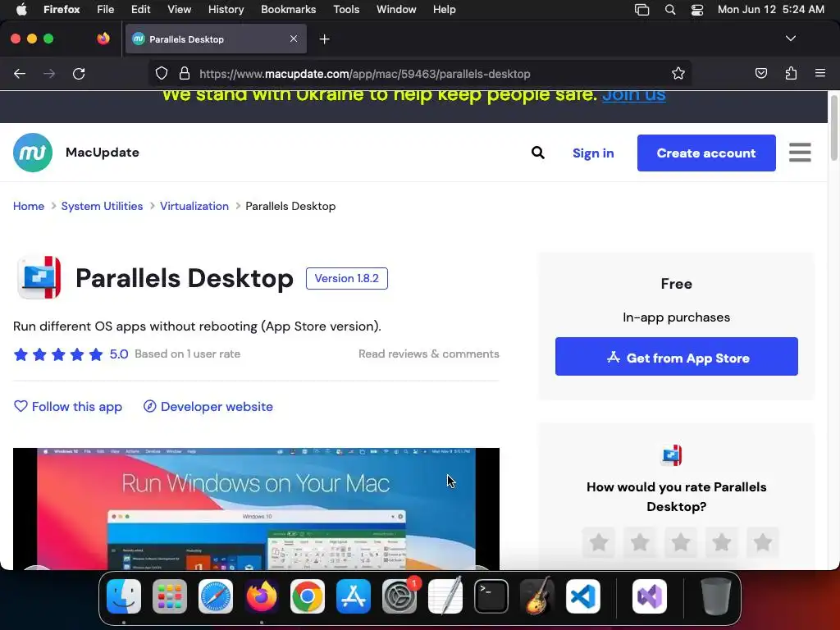The image size is (840, 630).
Task: Open the Apple menu
Action: (x=21, y=9)
